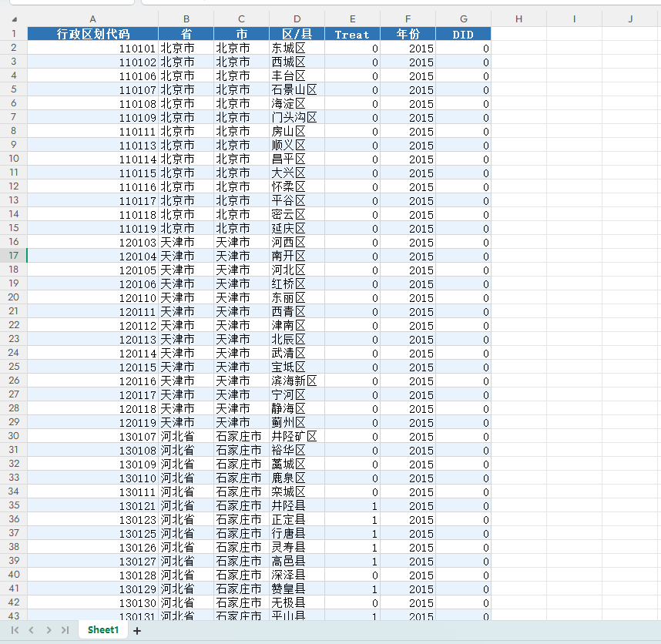Viewport: 661px width, 644px height.
Task: Select column A header
Action: (x=92, y=19)
